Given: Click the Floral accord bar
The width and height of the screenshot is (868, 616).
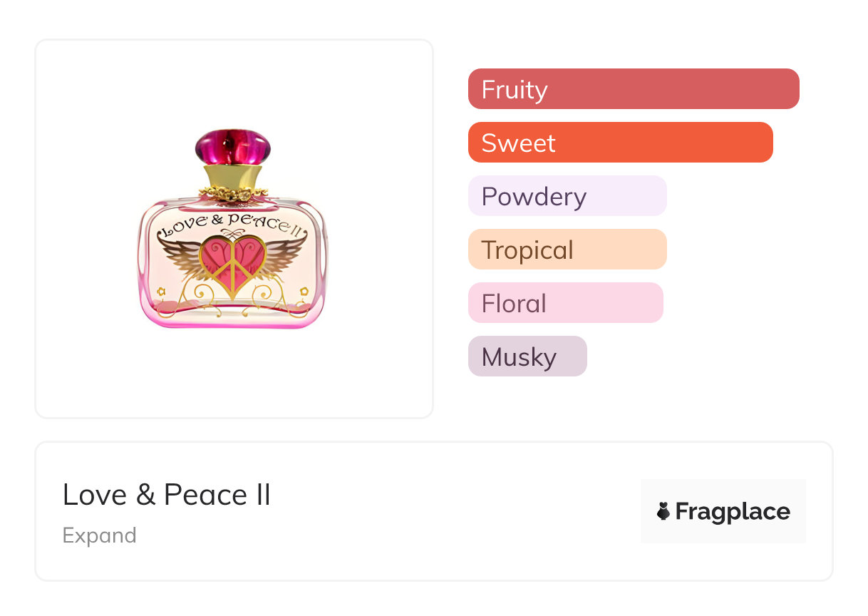Looking at the screenshot, I should click(x=565, y=303).
